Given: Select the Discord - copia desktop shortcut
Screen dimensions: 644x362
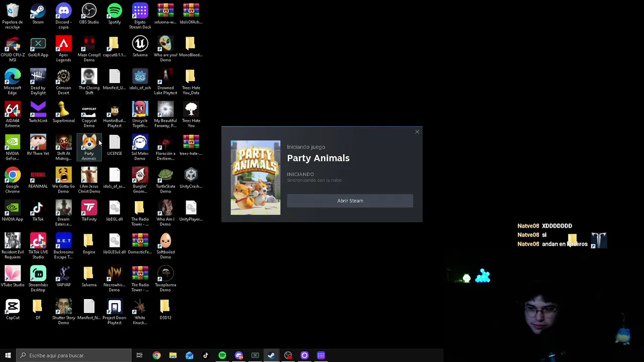Looking at the screenshot, I should (63, 16).
